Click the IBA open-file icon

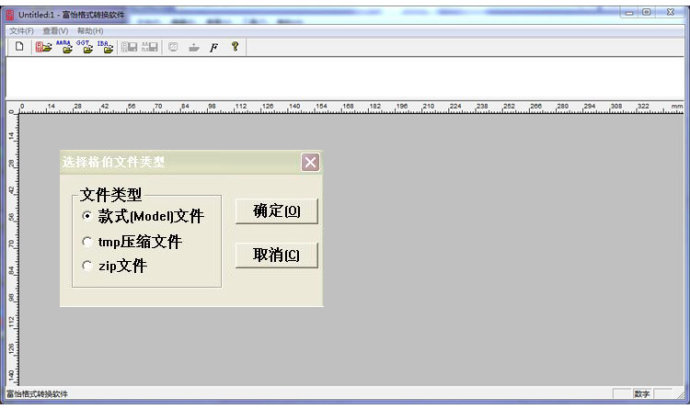coord(106,47)
